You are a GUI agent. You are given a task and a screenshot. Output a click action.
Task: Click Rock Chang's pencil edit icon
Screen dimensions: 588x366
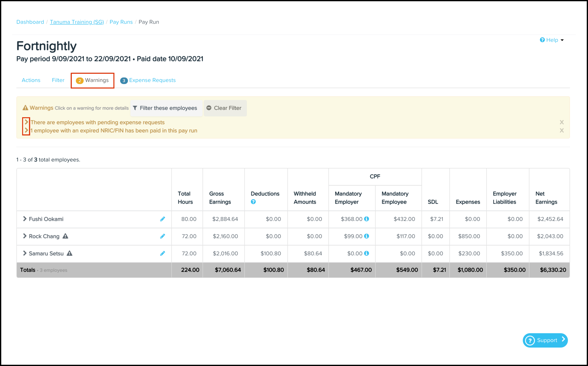coord(163,236)
